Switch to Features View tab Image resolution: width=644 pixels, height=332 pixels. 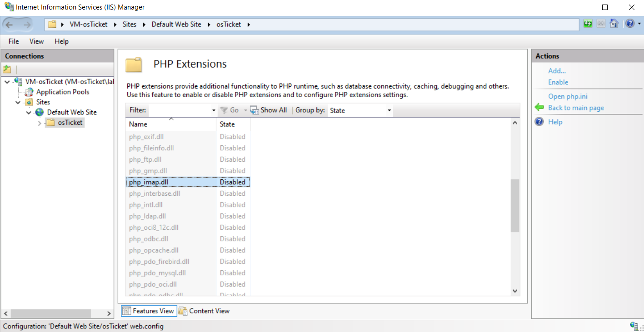tap(149, 311)
